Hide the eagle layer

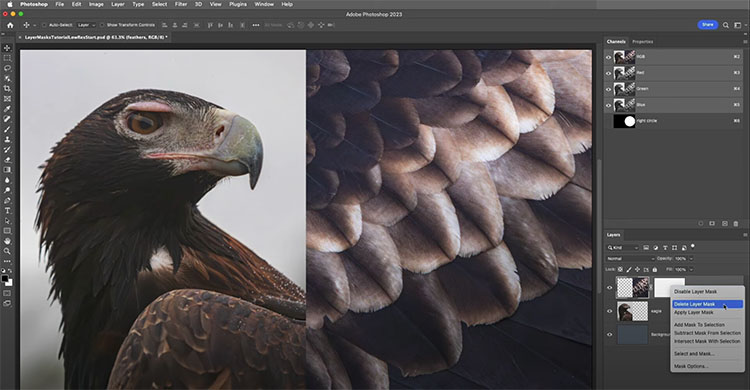click(609, 311)
